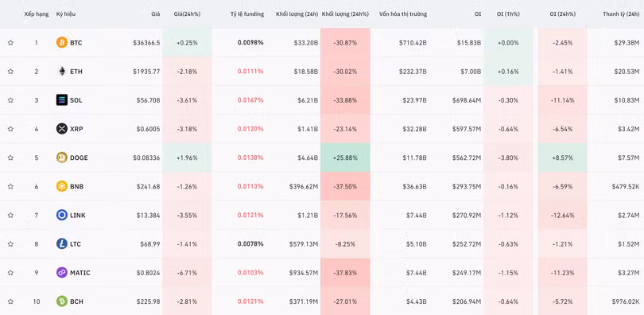Screen dimensions: 644x315
Task: Click MATIC volume change -37.83%
Action: [x=345, y=273]
